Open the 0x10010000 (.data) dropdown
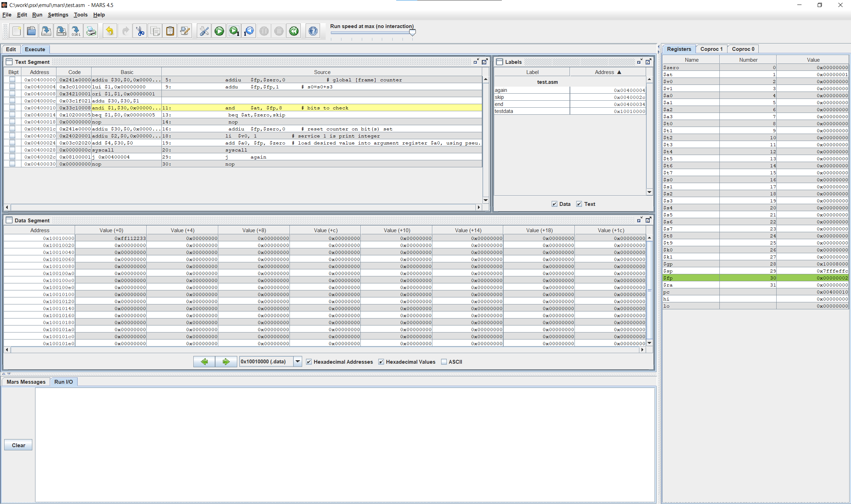 click(298, 362)
